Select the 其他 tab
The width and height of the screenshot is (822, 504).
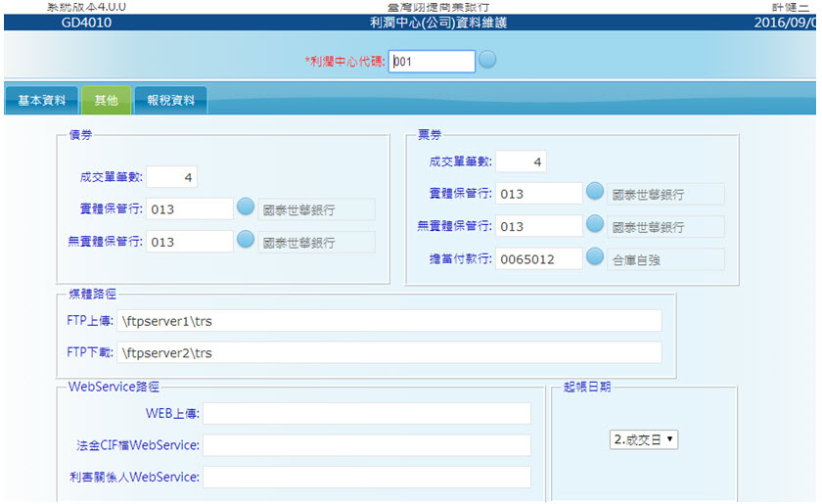(x=106, y=101)
